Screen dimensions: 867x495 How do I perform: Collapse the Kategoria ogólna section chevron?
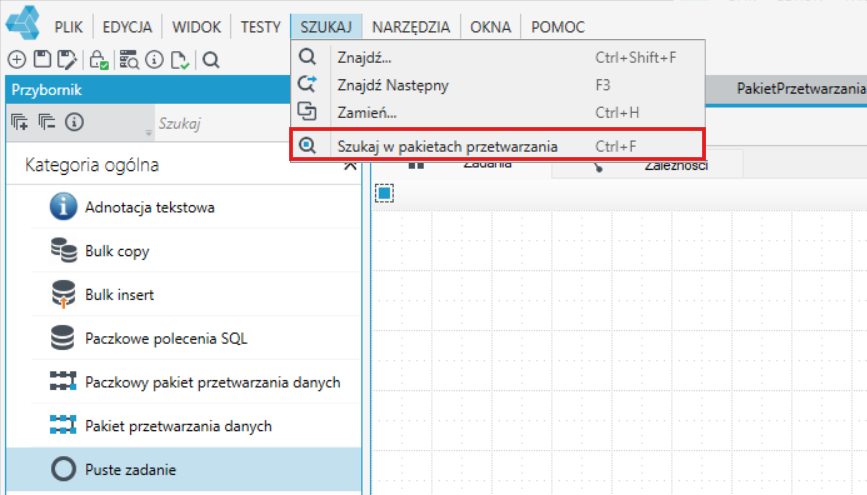[349, 165]
